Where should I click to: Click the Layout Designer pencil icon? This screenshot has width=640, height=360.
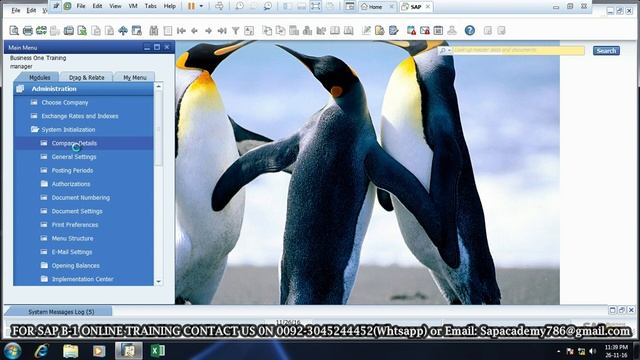point(366,30)
